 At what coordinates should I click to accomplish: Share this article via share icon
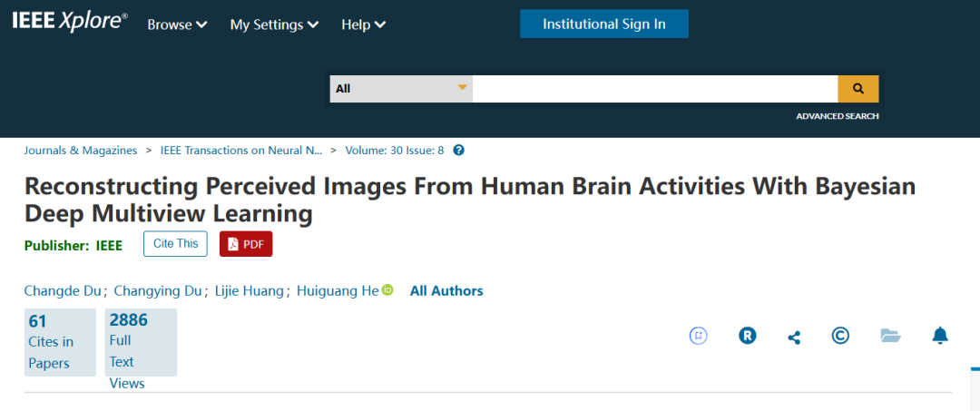(794, 338)
